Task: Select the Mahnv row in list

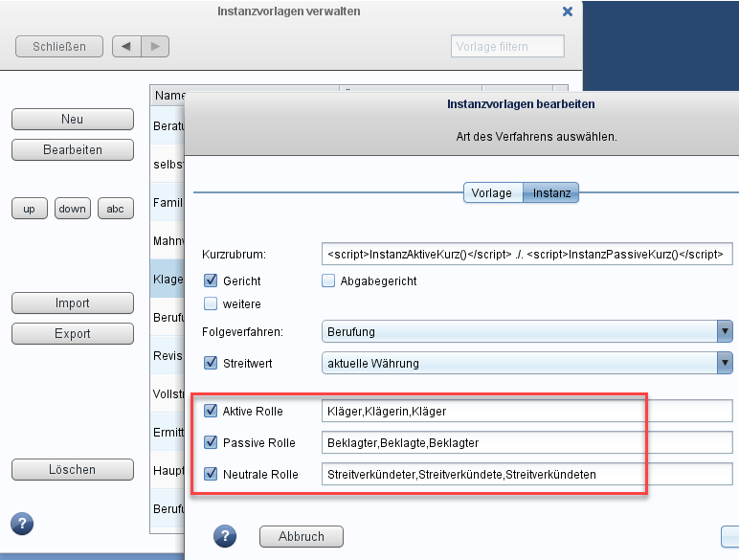Action: [x=168, y=240]
